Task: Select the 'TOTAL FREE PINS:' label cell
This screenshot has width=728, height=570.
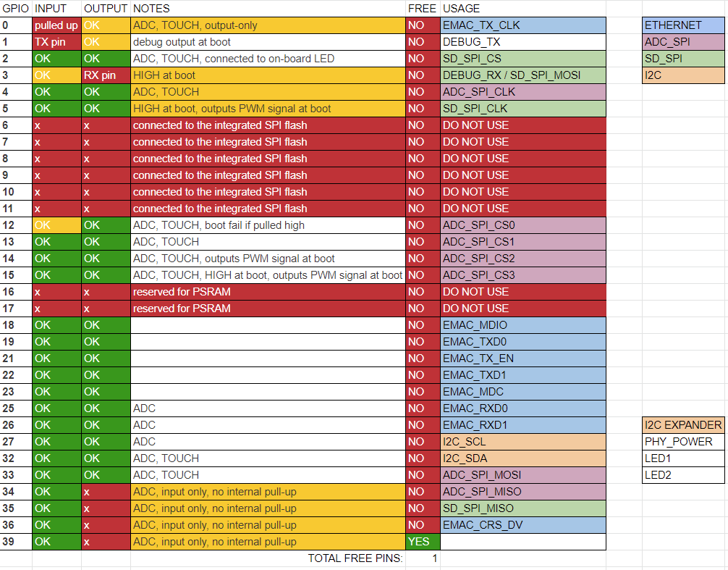Action: point(268,558)
